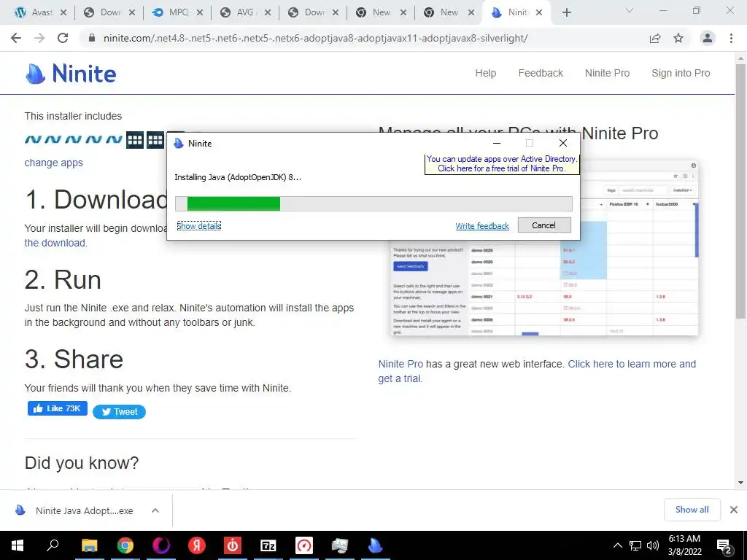This screenshot has width=747, height=560.
Task: Open the Windows Start menu
Action: (x=18, y=545)
